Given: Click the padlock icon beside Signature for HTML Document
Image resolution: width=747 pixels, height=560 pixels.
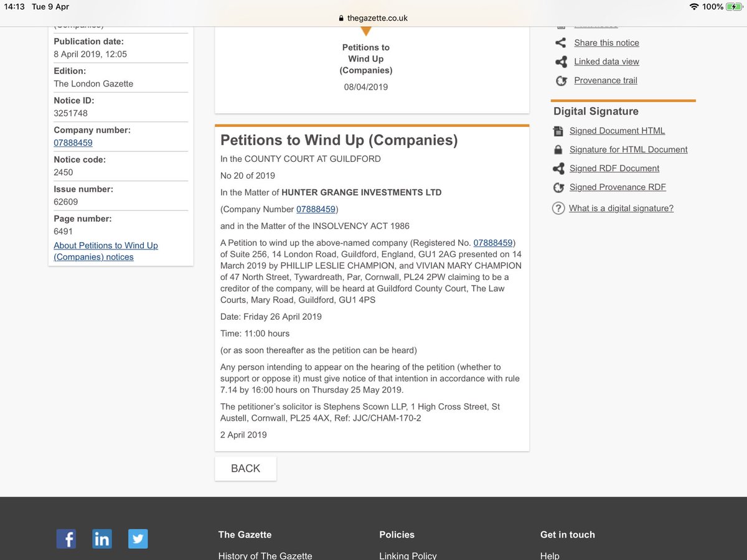Looking at the screenshot, I should (x=558, y=149).
